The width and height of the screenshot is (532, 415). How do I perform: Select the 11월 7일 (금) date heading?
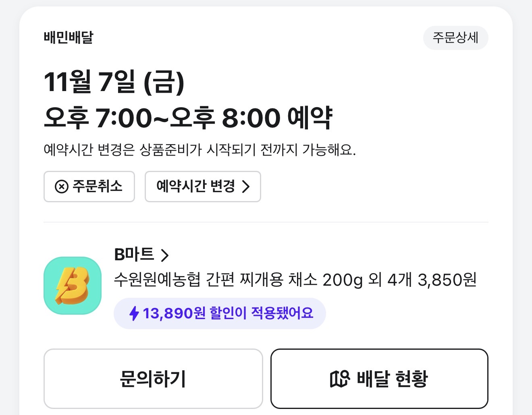click(x=114, y=82)
